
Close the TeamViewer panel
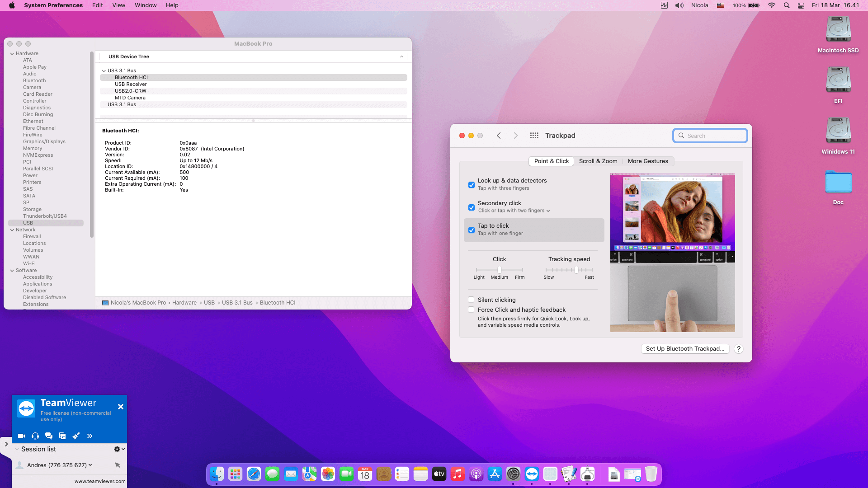(121, 407)
